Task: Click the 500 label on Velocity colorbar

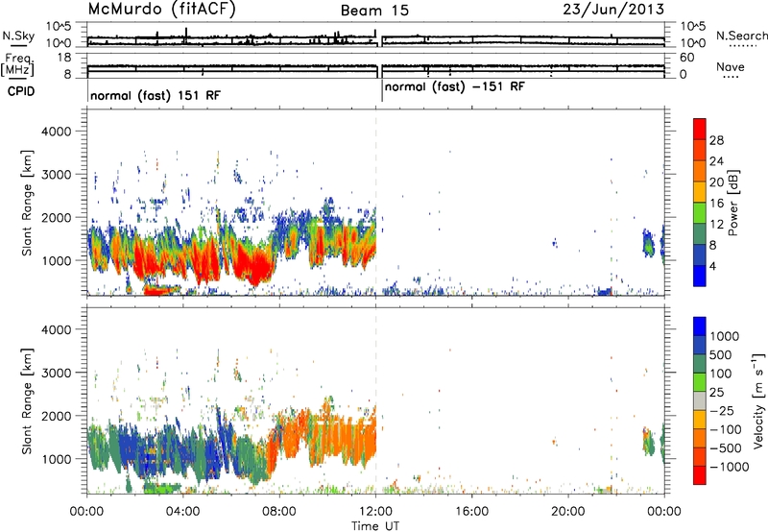Action: [x=721, y=354]
